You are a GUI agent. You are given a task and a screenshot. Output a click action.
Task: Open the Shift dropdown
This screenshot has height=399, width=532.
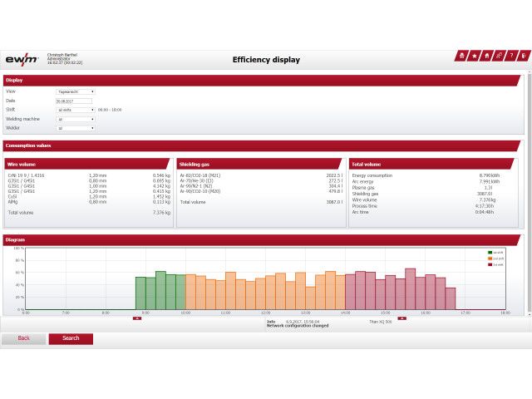[x=76, y=110]
